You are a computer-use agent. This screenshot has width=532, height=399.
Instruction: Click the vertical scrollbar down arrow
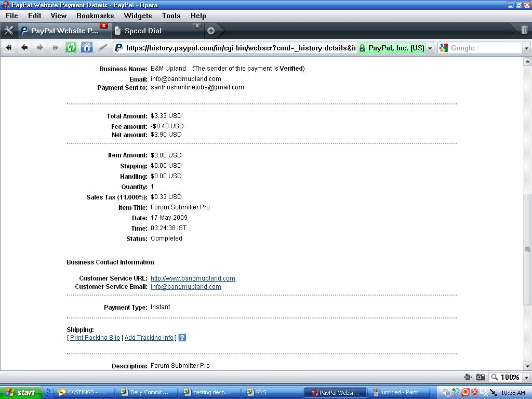point(527,366)
